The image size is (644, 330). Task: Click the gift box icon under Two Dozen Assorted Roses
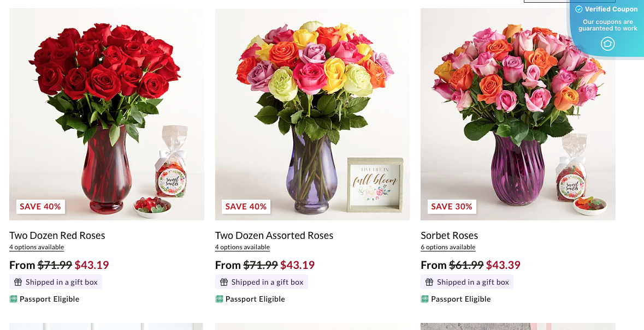224,282
